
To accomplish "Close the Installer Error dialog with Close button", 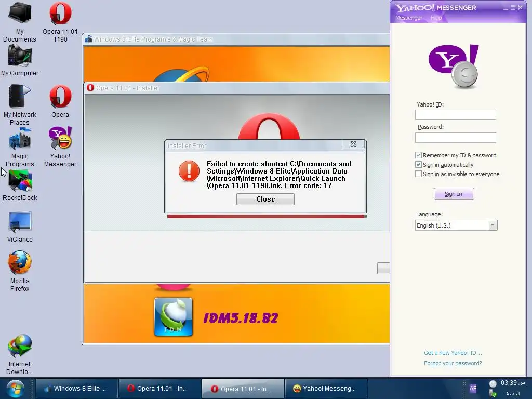I will [265, 199].
